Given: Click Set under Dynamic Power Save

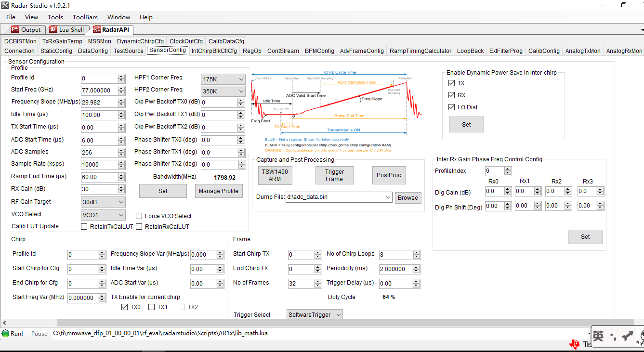Looking at the screenshot, I should tap(466, 124).
